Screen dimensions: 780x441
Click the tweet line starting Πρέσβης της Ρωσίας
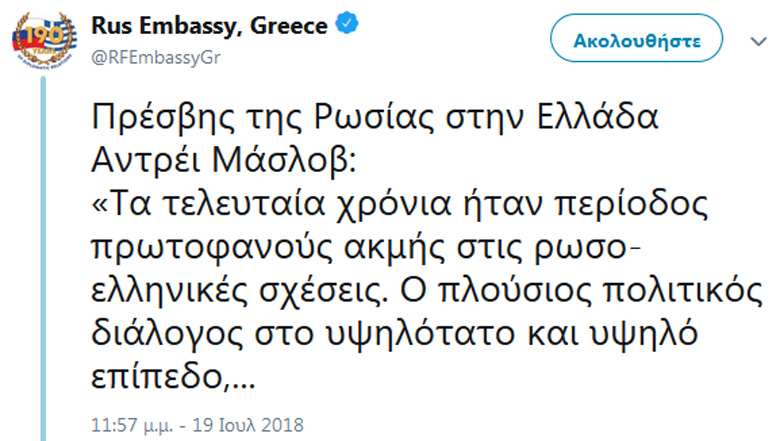375,118
